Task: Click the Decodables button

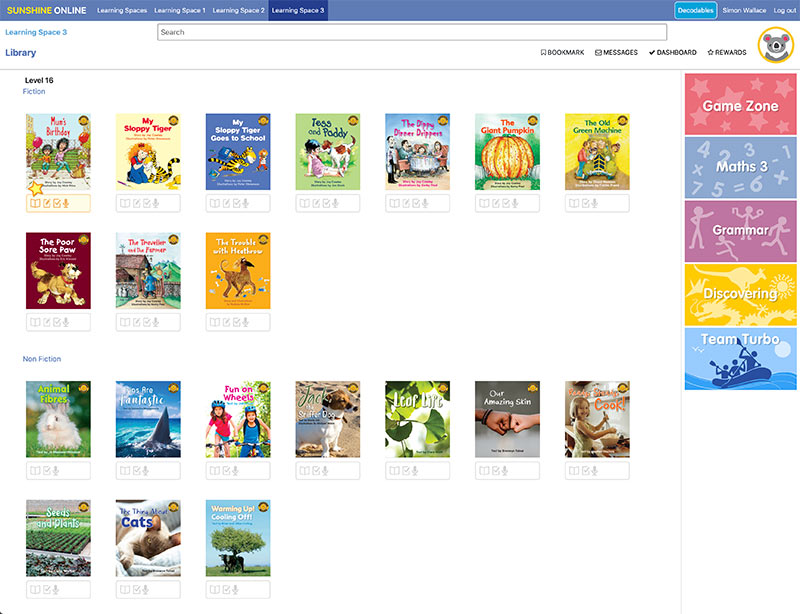Action: tap(695, 10)
